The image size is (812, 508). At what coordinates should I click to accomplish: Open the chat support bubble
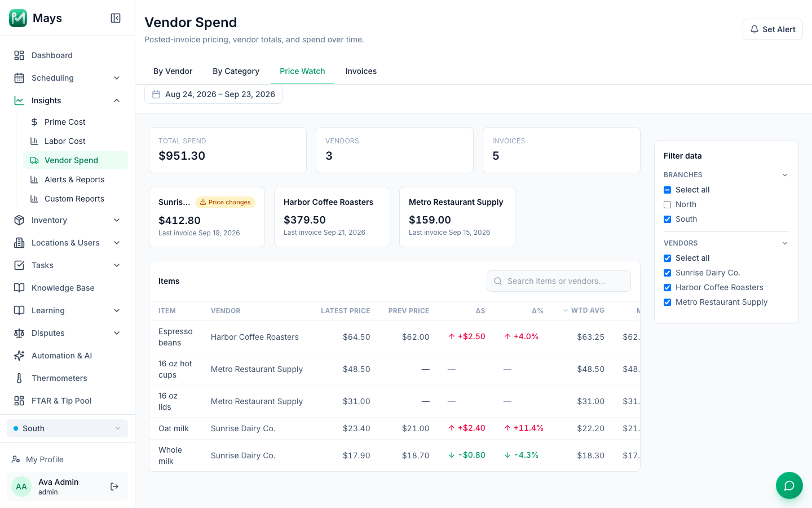pos(789,485)
